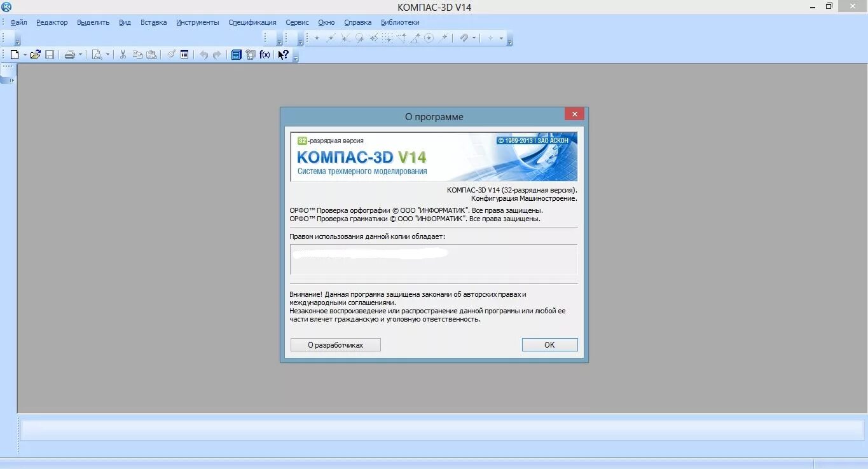Screen dimensions: 868x469
Task: Select the Grid snap dotted icon
Action: (x=387, y=38)
